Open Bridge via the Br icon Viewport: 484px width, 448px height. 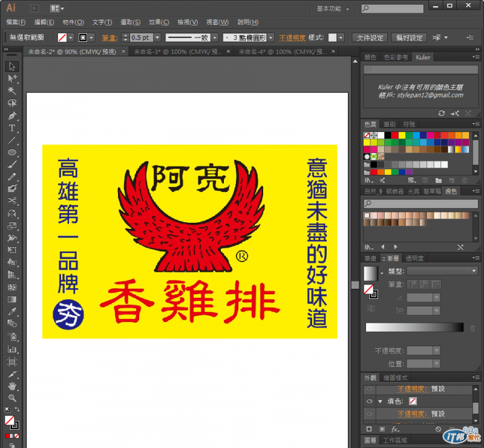click(x=34, y=8)
